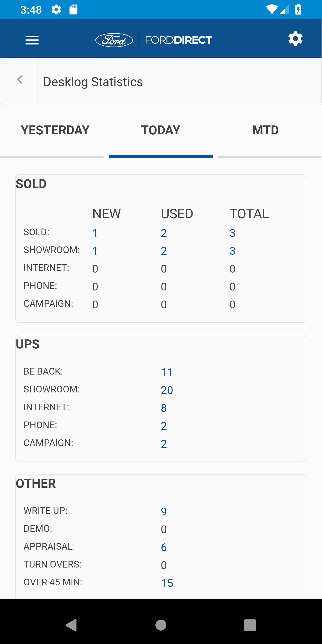The height and width of the screenshot is (644, 322).
Task: Go back using the left chevron arrow
Action: pos(20,80)
